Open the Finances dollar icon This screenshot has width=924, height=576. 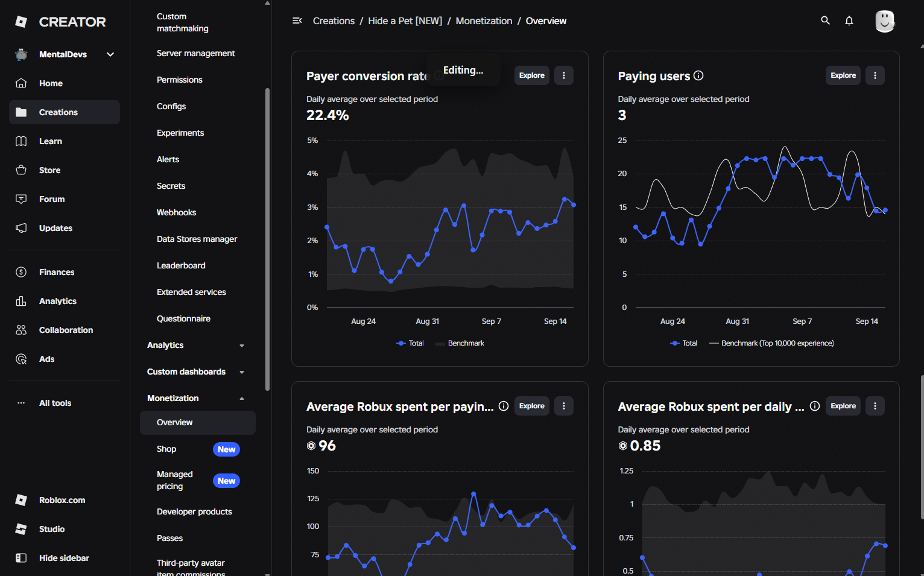[x=21, y=272]
